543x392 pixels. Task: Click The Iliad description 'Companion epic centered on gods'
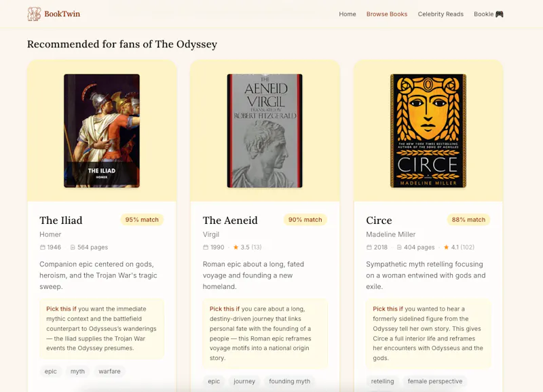(x=98, y=275)
